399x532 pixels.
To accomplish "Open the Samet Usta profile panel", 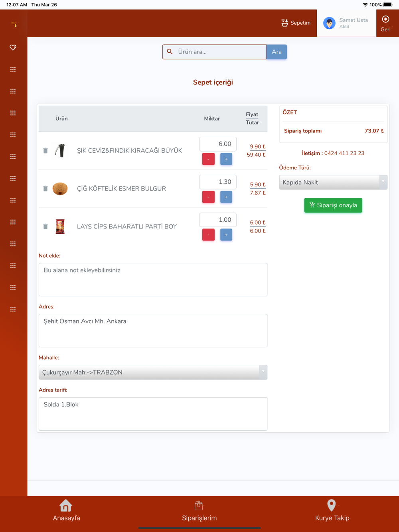I will point(346,23).
